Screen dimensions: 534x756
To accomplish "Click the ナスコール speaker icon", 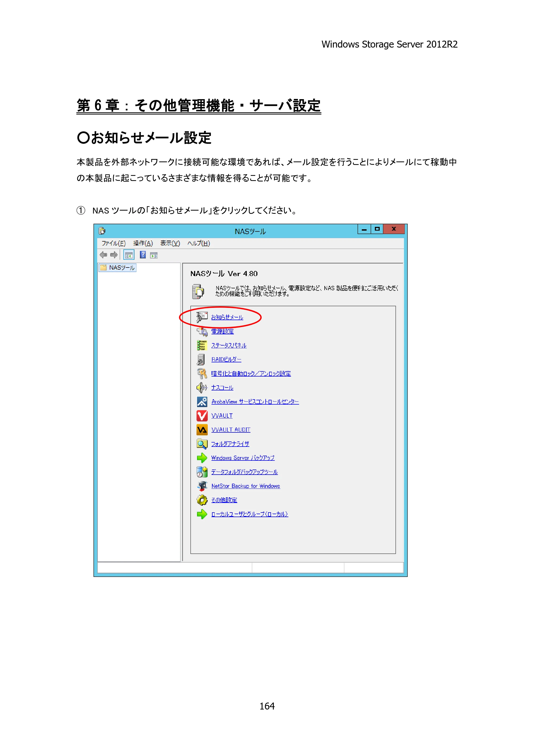I will click(x=202, y=387).
